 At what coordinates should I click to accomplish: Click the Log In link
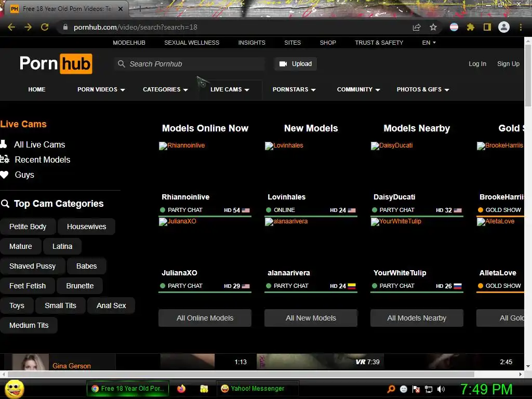(477, 64)
